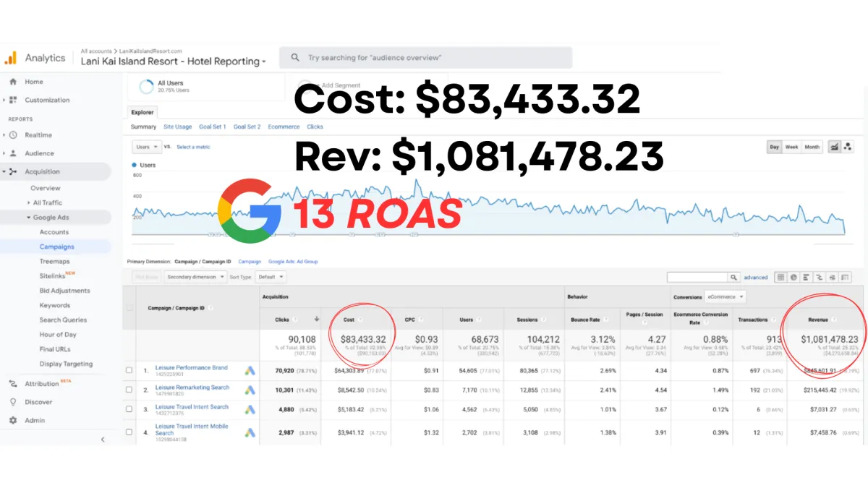Click Google Ads icon for Leisure Performance Brand
Screen dimensions: 868x488
click(250, 371)
